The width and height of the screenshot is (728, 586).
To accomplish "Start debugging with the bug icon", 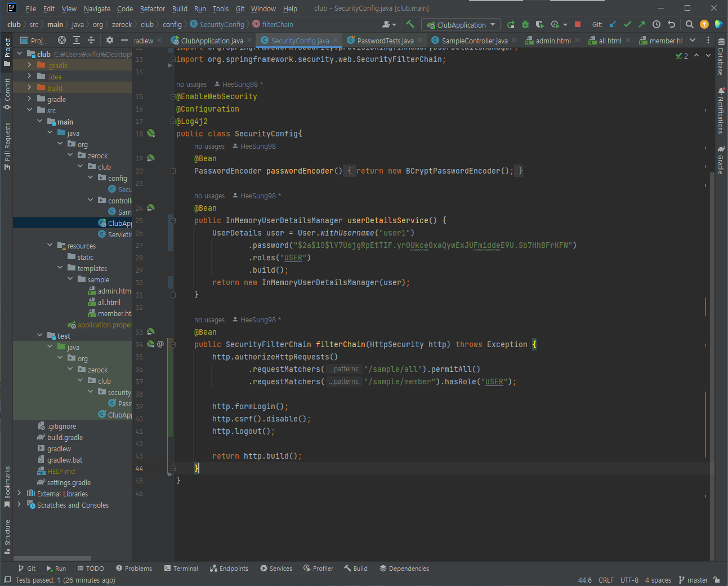I will click(525, 24).
